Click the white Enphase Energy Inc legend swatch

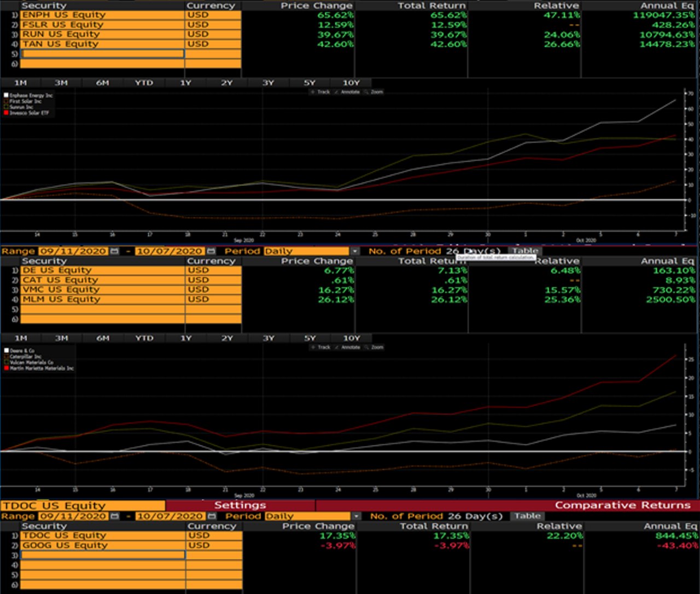(6, 95)
